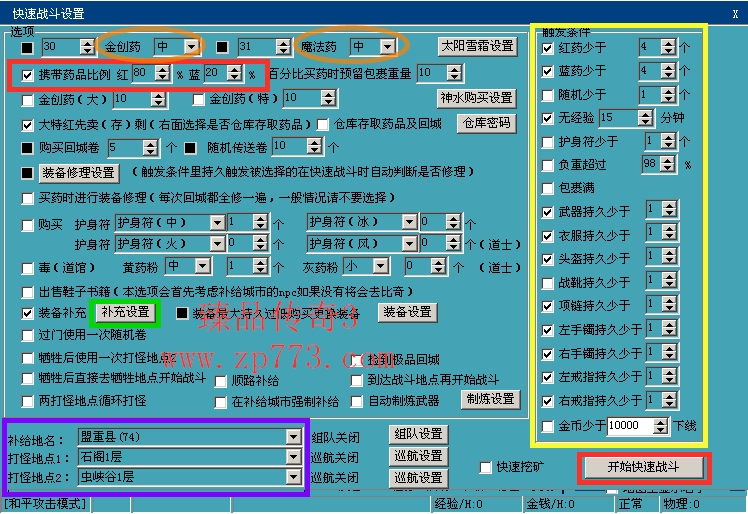Open the 仓库密码 warehouse password button
Screen dimensions: 748x514
487,123
